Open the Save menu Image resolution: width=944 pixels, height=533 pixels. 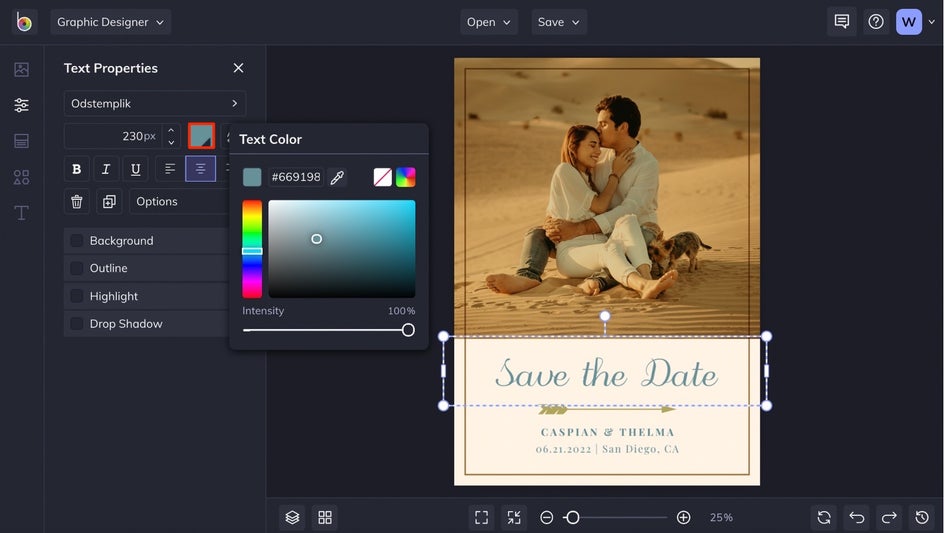pyautogui.click(x=559, y=22)
